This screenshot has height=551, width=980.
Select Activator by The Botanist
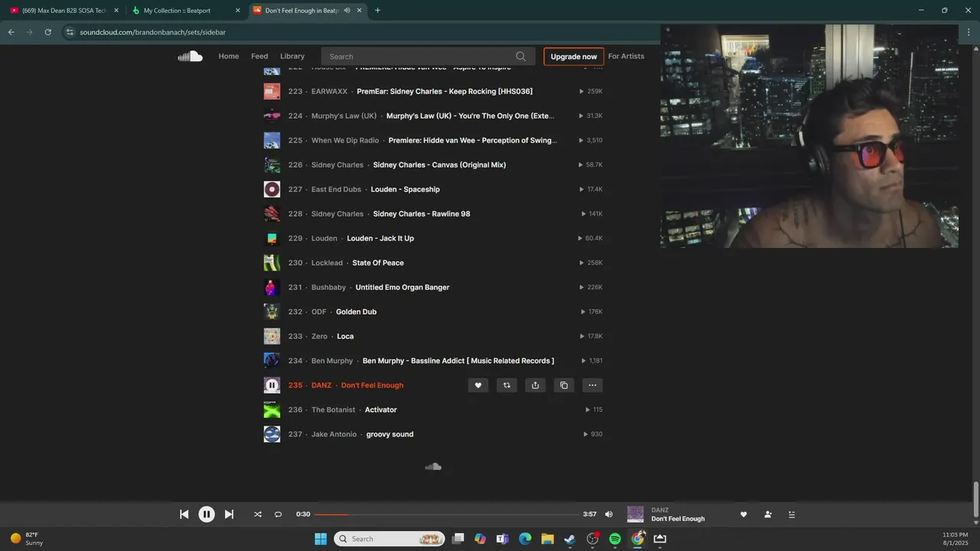381,409
